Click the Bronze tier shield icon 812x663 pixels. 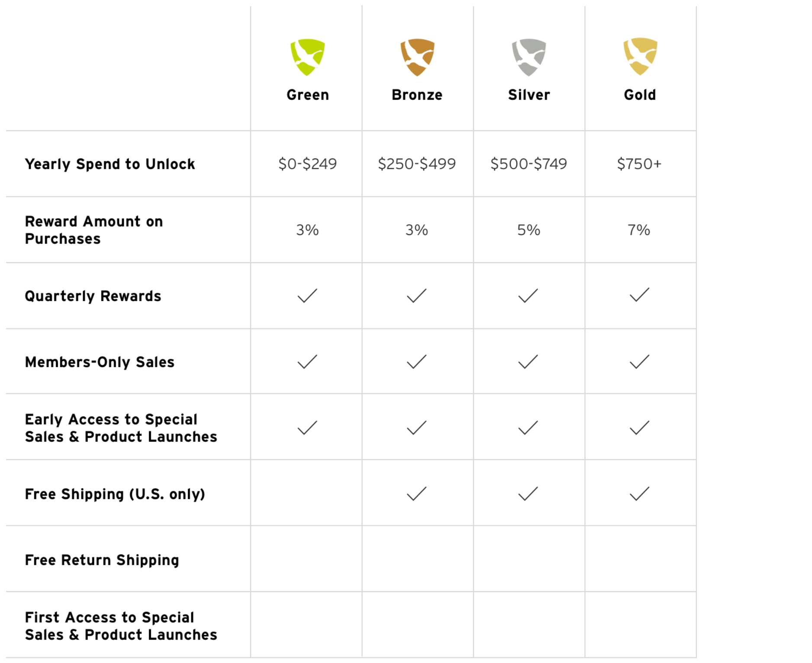(417, 57)
